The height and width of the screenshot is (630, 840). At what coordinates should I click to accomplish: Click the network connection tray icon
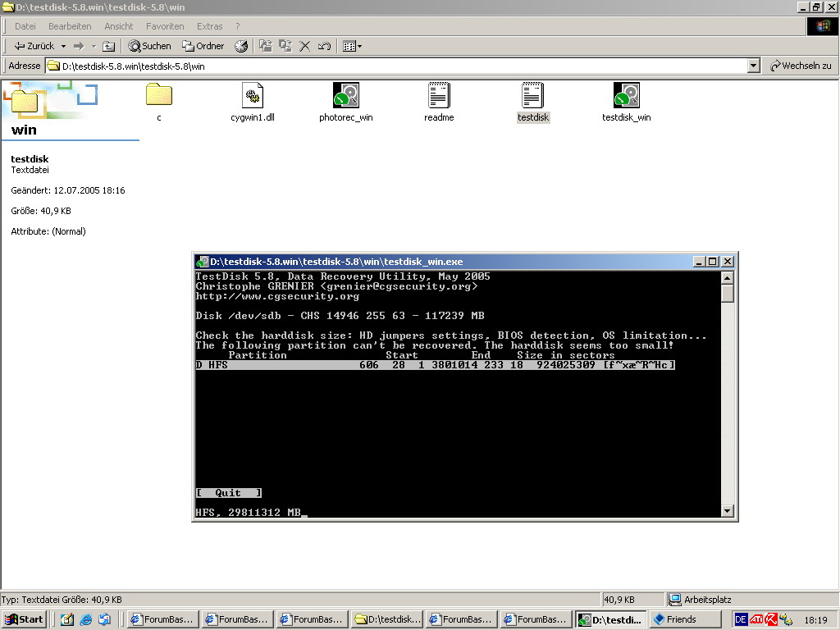[786, 620]
